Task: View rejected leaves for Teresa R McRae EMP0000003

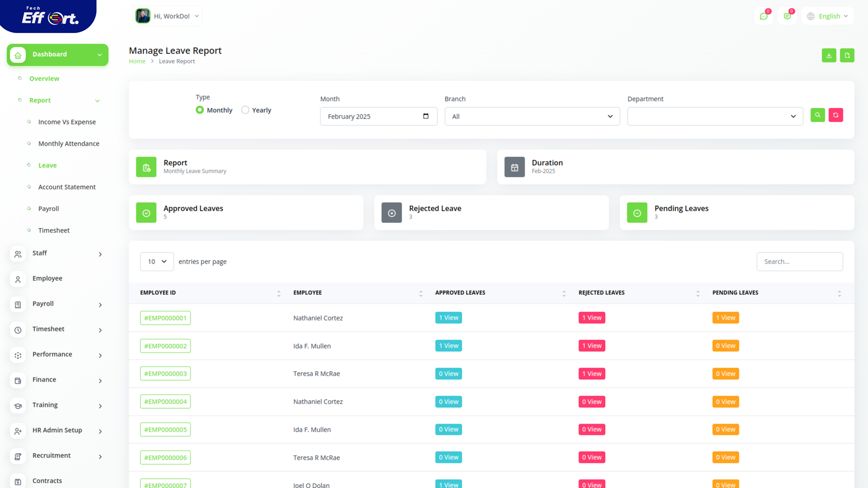Action: [591, 374]
